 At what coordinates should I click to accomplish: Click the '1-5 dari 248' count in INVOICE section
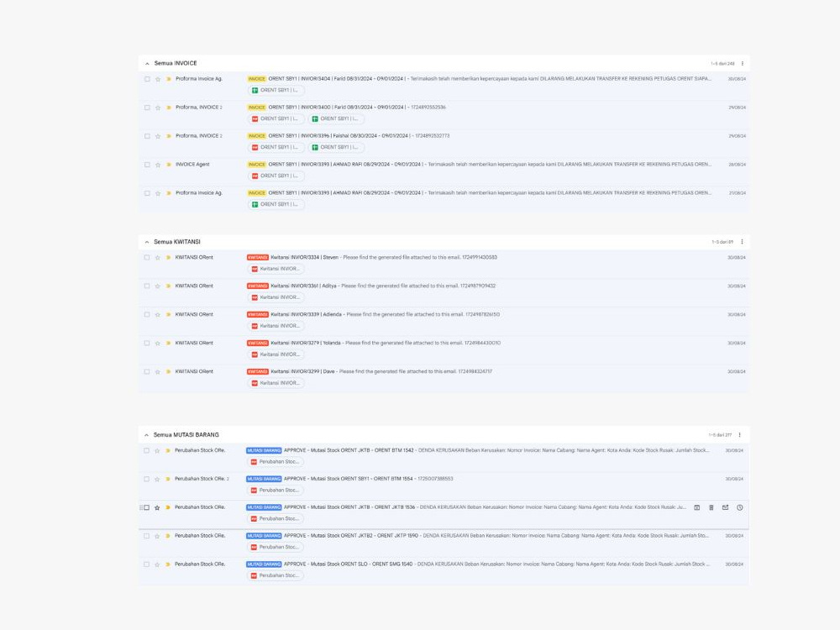[722, 64]
